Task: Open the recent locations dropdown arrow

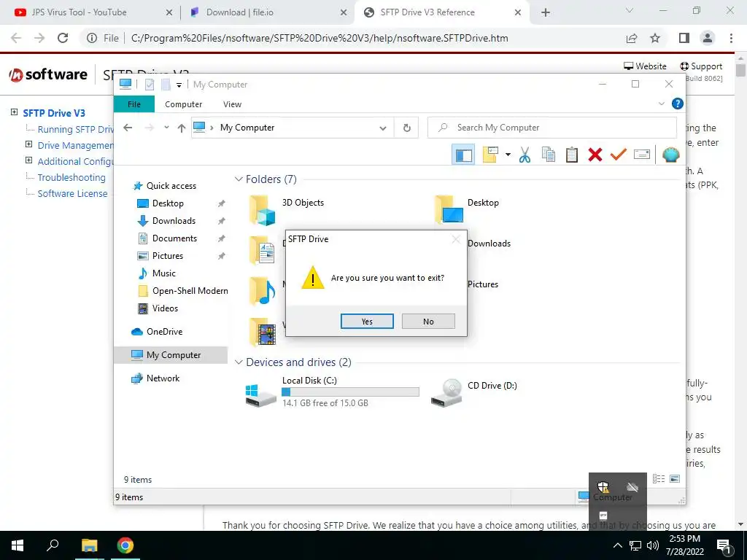Action: 166,128
